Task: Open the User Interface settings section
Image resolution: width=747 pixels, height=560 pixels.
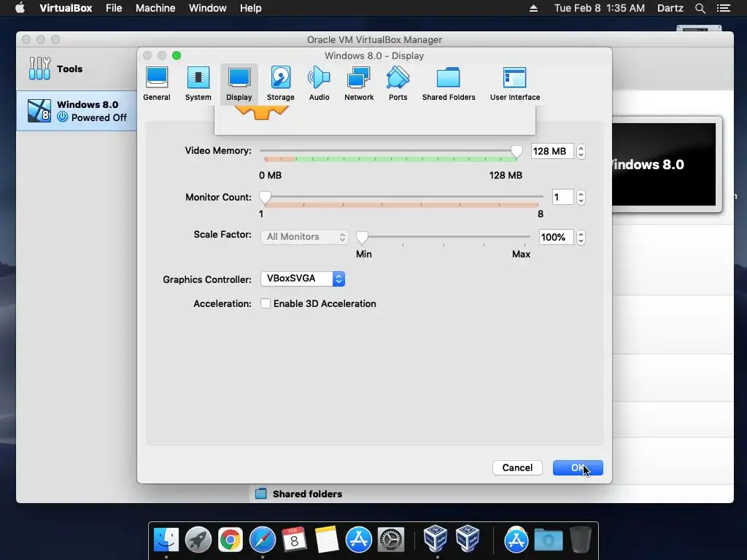Action: coord(515,84)
